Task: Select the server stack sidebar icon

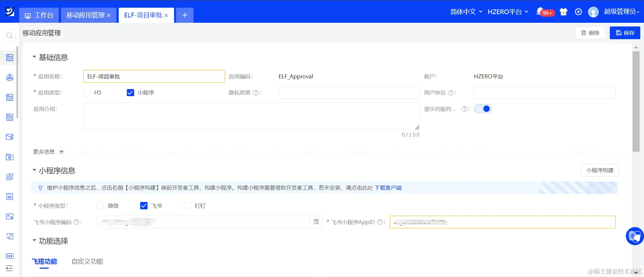Action: point(10,177)
